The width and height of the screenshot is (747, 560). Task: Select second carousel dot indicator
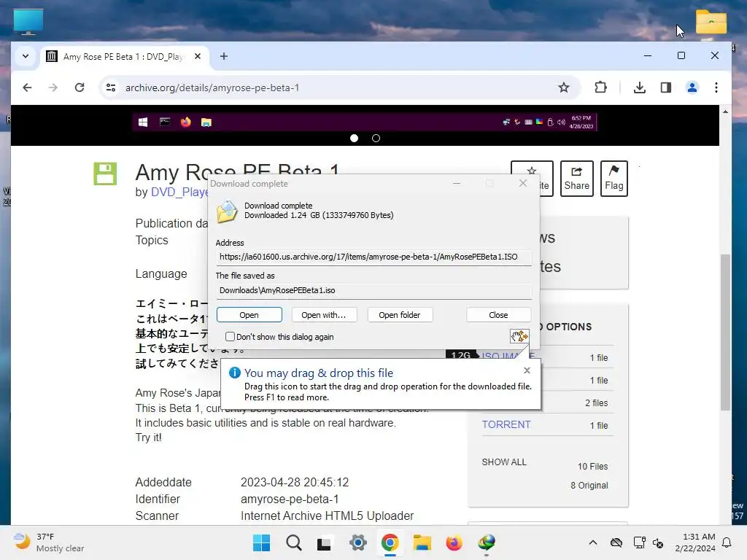376,138
